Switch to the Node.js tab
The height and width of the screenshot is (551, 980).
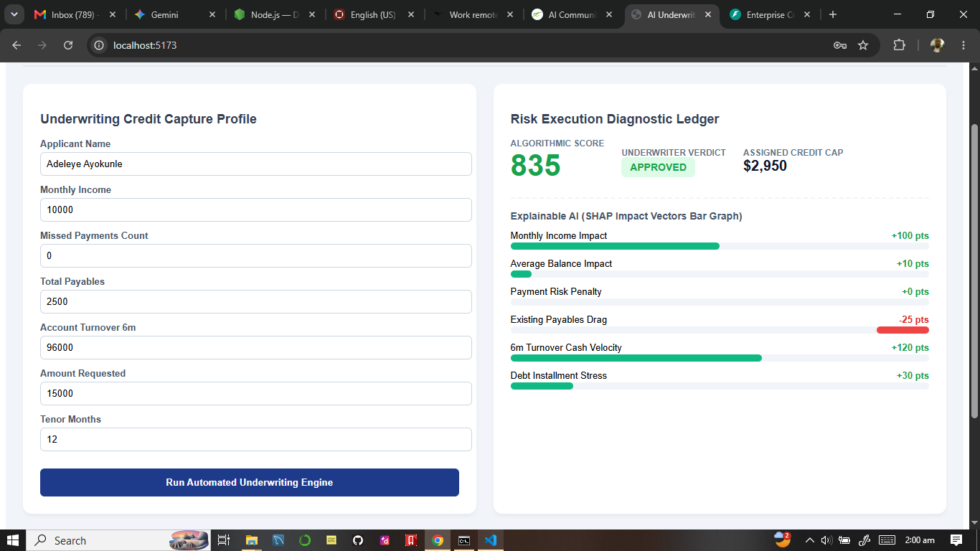pyautogui.click(x=275, y=14)
